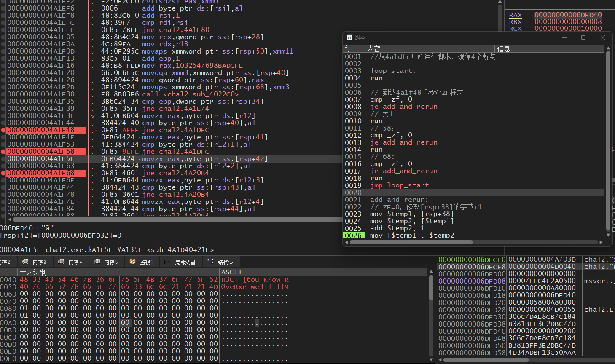Click the 脚本 script window title icon
The width and height of the screenshot is (615, 364).
[349, 37]
